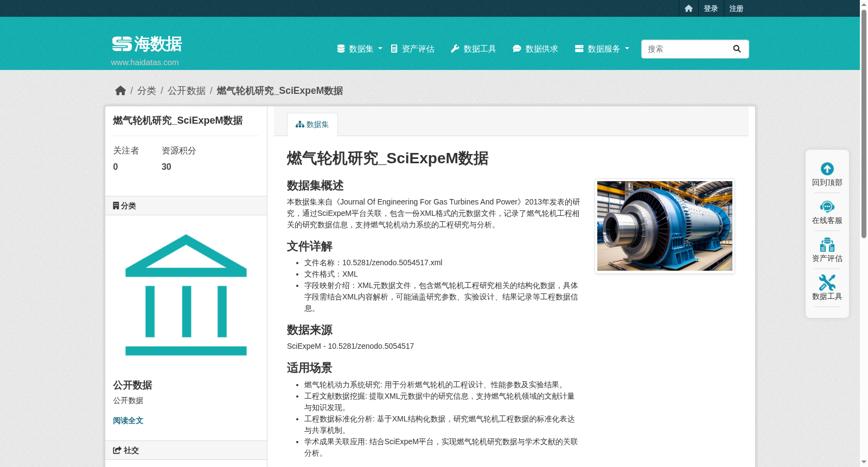This screenshot has height=467, width=868.
Task: Click the breadcrumb home icon
Action: [x=120, y=91]
